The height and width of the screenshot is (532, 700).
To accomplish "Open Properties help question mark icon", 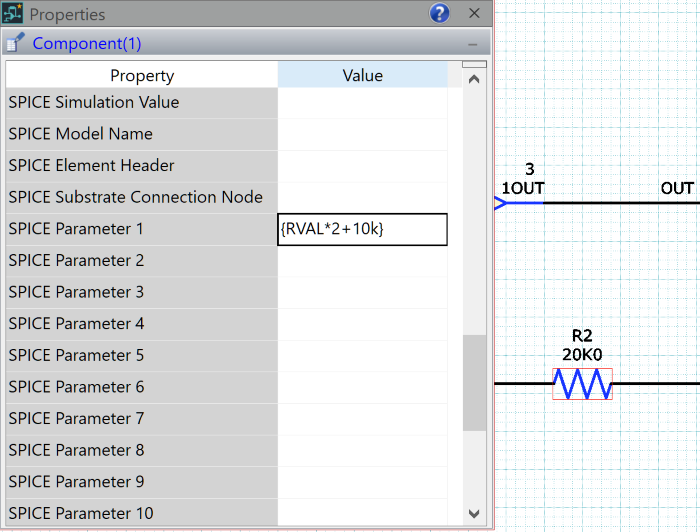I will tap(439, 13).
